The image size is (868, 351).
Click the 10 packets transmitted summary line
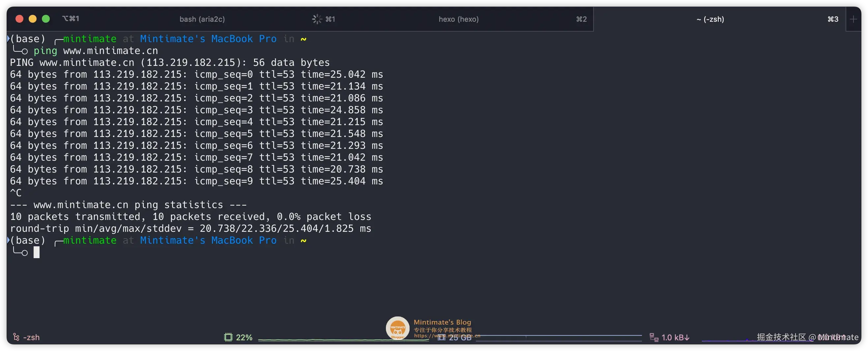click(191, 217)
